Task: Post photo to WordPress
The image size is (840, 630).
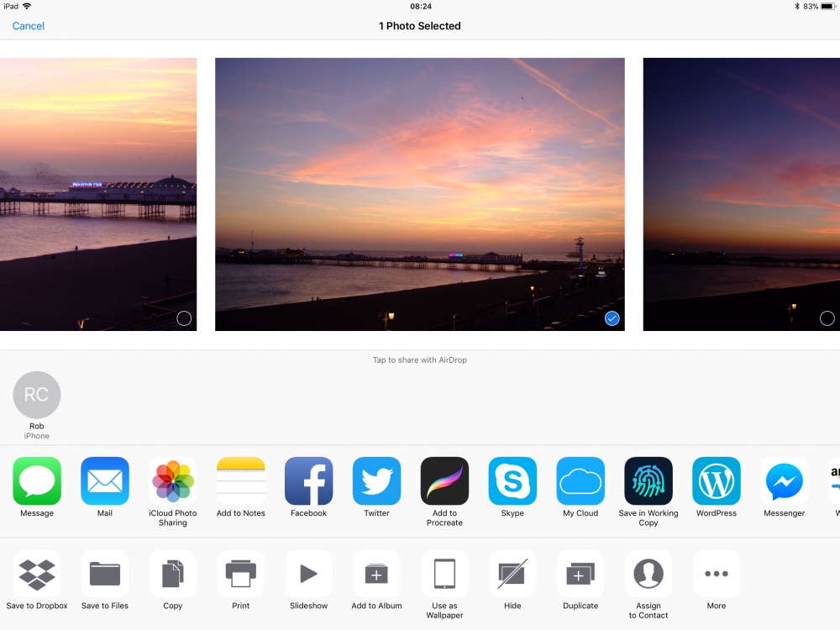Action: (x=717, y=481)
